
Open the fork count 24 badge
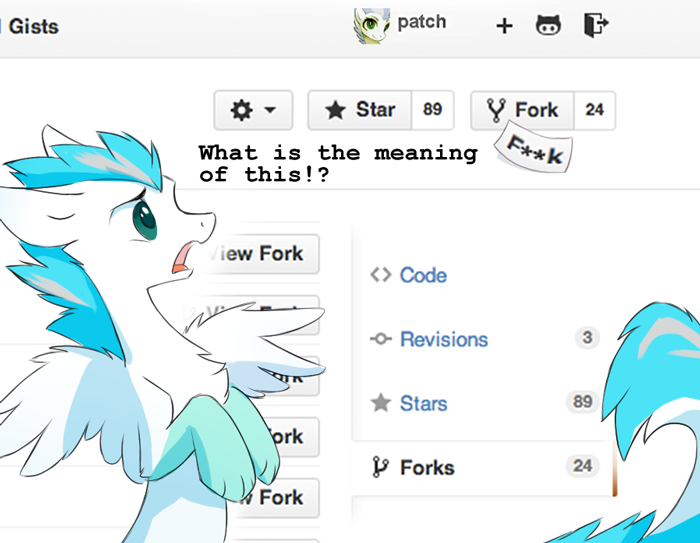595,110
